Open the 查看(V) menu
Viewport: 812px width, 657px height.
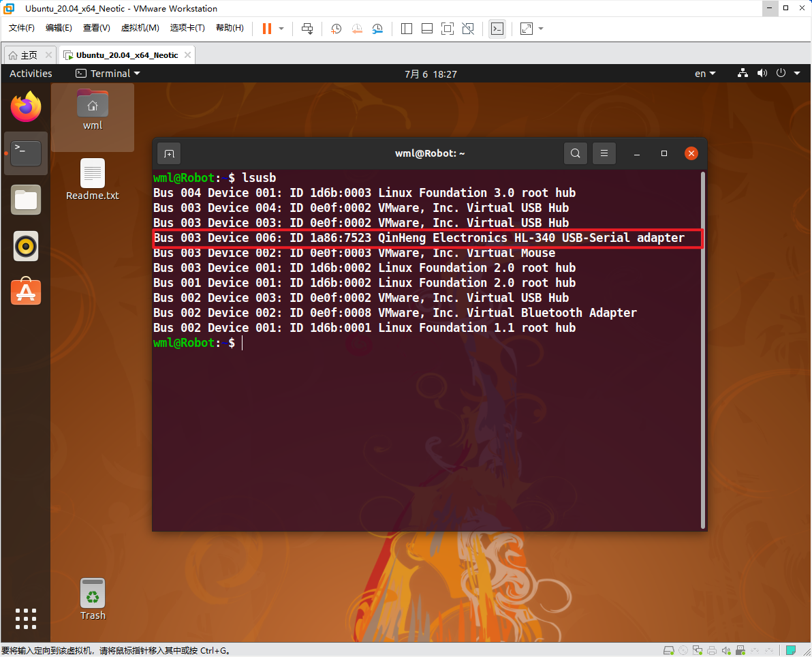pyautogui.click(x=96, y=28)
